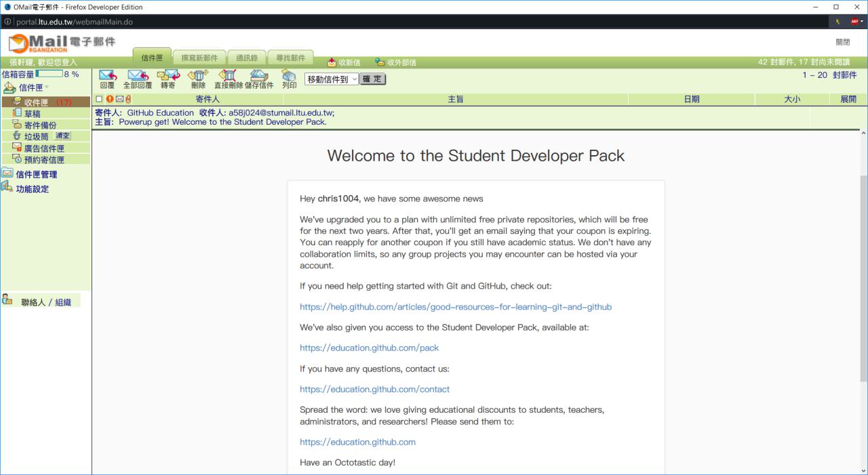Open the education.github.com/pack link
Viewport: 868px width, 475px height.
pos(370,348)
